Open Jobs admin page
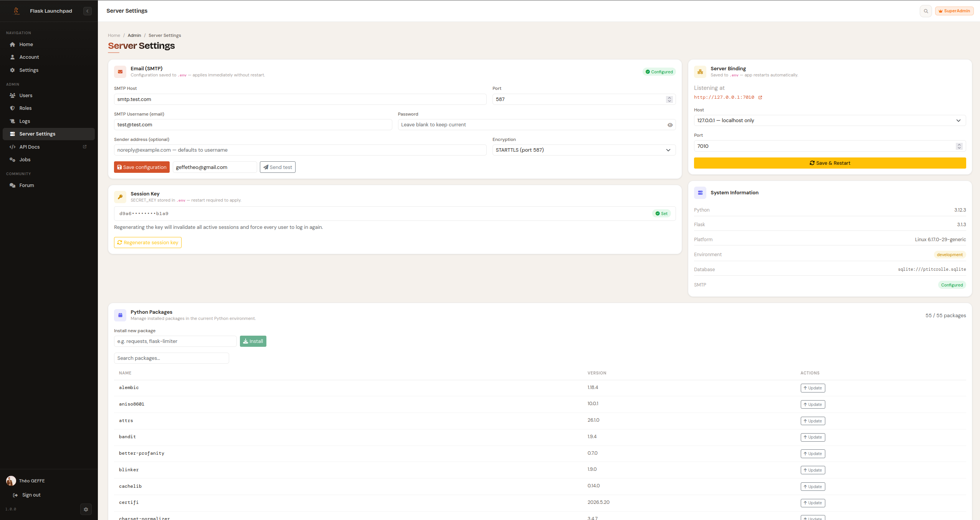This screenshot has width=980, height=520. click(49, 160)
